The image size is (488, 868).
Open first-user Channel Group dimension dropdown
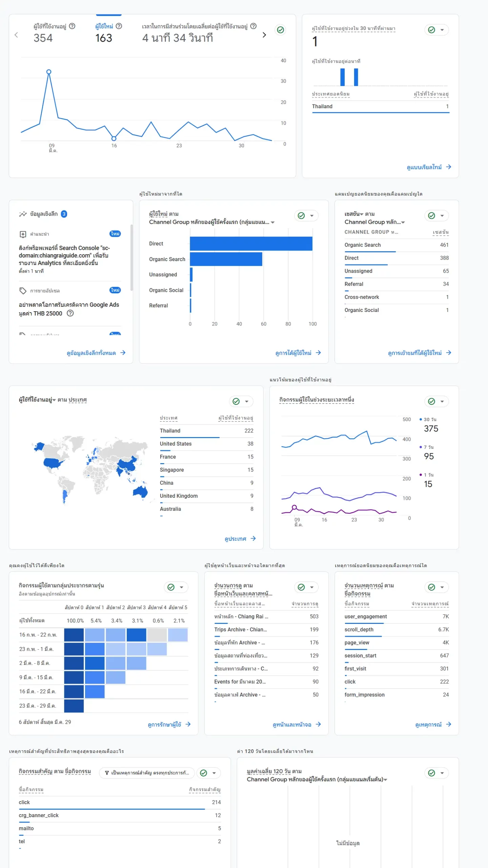[x=212, y=222]
